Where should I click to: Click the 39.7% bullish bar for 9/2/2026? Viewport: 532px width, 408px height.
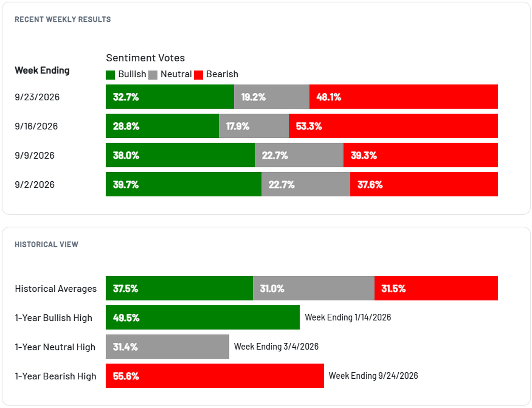click(x=184, y=185)
